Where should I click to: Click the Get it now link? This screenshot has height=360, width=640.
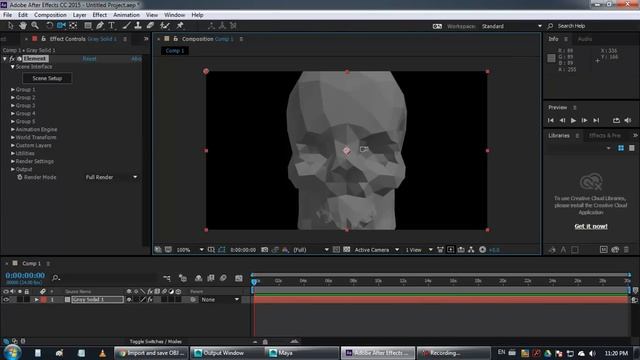[x=591, y=226]
